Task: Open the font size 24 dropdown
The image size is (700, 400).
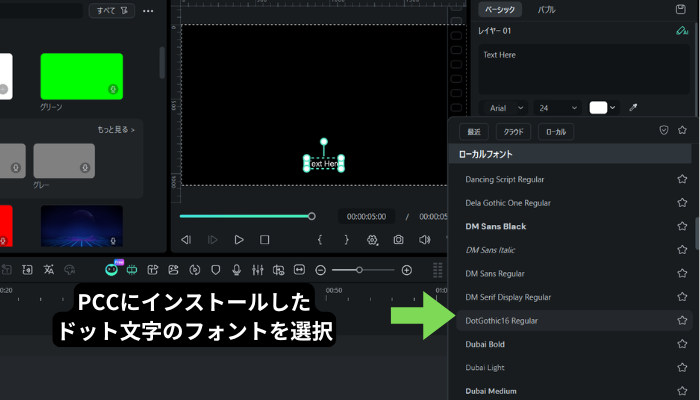Action: click(x=558, y=108)
